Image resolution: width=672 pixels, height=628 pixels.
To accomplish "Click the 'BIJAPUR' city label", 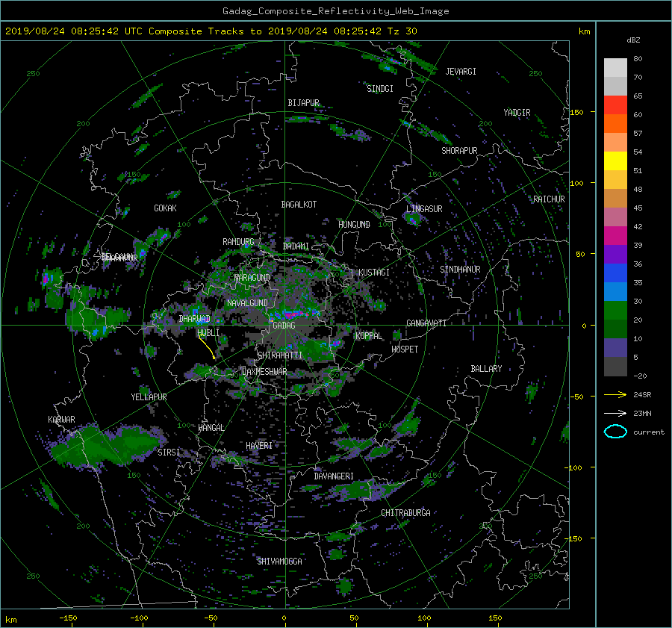I will (303, 103).
